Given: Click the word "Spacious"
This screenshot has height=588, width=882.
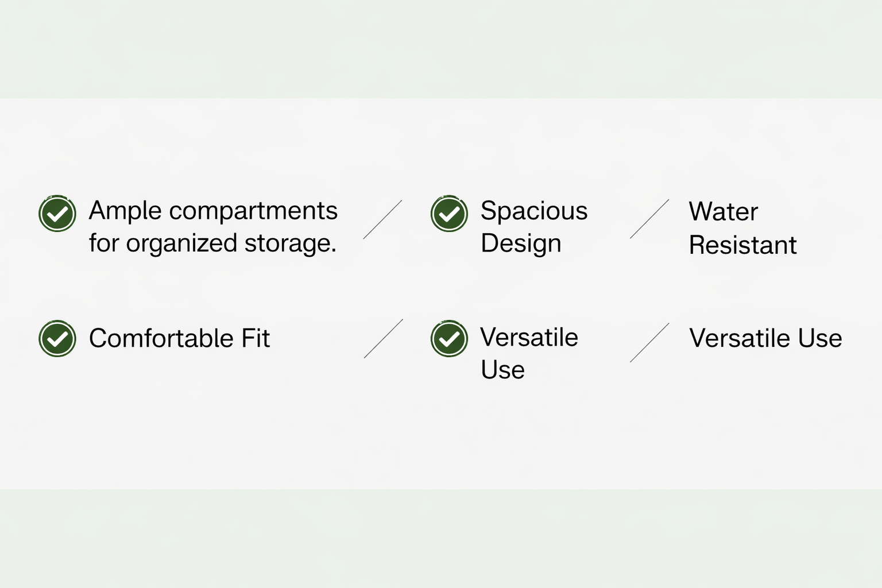Looking at the screenshot, I should (533, 211).
